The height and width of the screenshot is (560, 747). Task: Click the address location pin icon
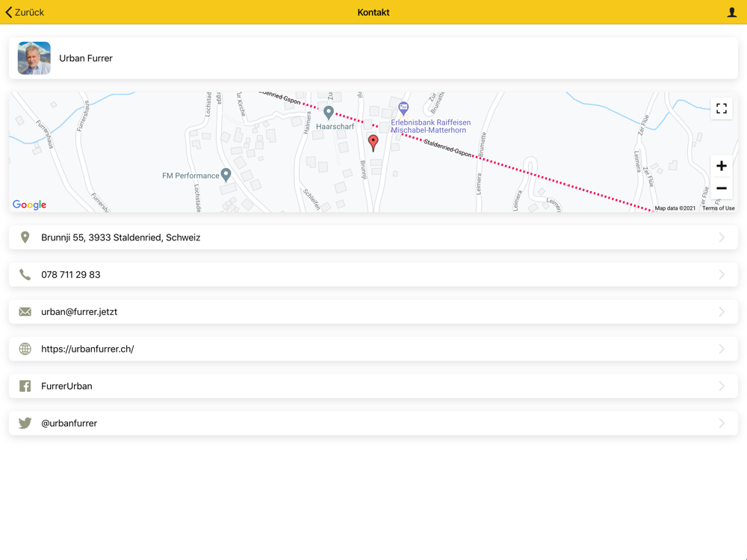[x=25, y=237]
